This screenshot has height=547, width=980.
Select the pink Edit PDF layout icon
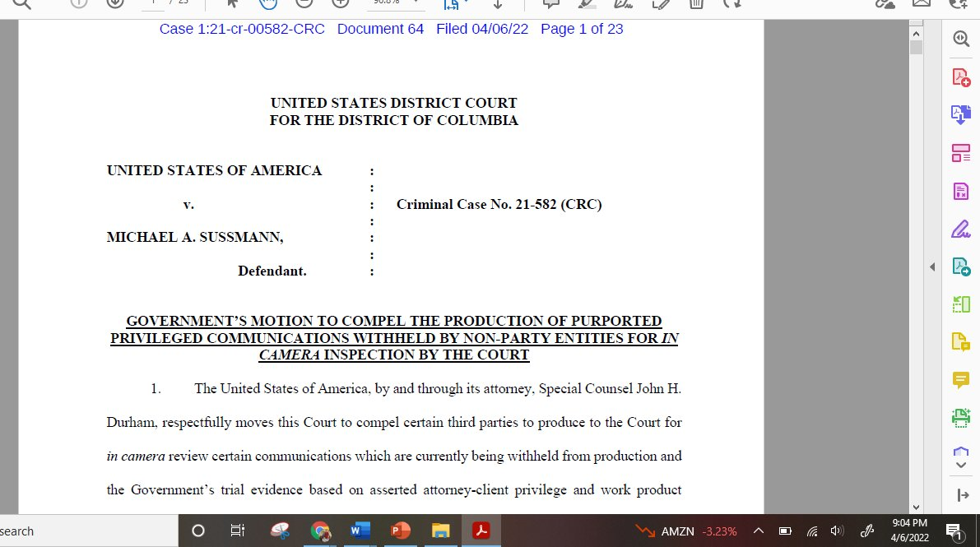point(960,153)
